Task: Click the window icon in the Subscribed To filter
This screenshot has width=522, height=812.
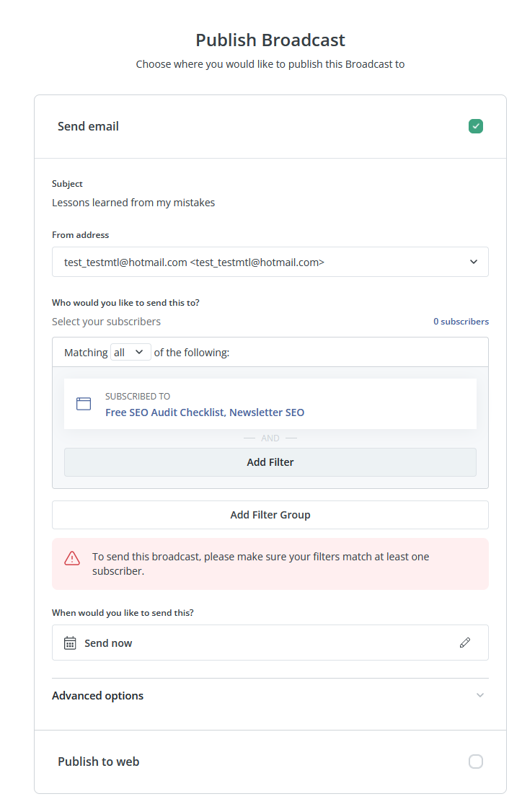Action: tap(84, 404)
